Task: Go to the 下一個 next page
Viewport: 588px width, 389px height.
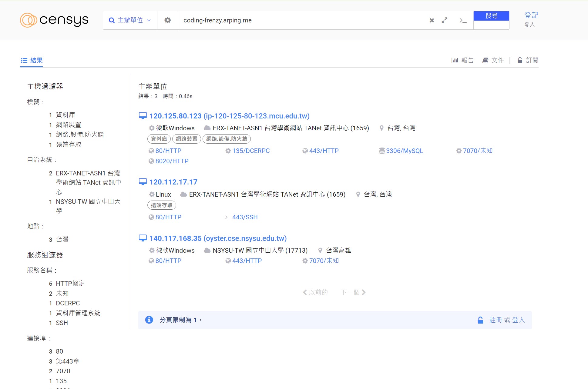Action: click(353, 292)
